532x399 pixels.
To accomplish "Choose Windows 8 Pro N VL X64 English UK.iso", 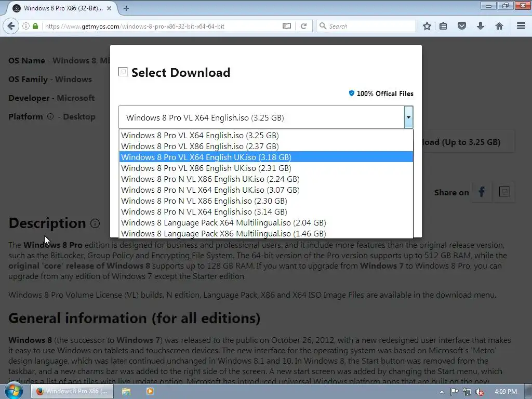I will (266, 190).
